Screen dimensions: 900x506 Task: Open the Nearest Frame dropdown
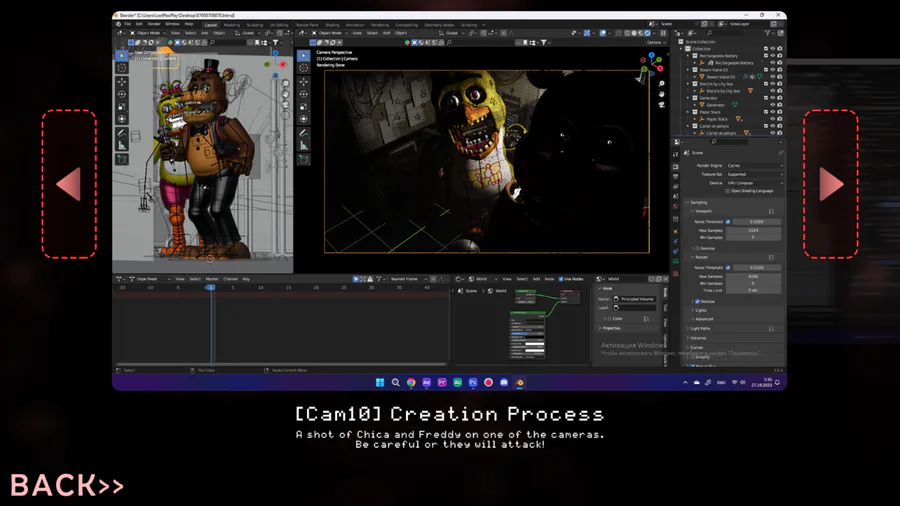point(409,279)
